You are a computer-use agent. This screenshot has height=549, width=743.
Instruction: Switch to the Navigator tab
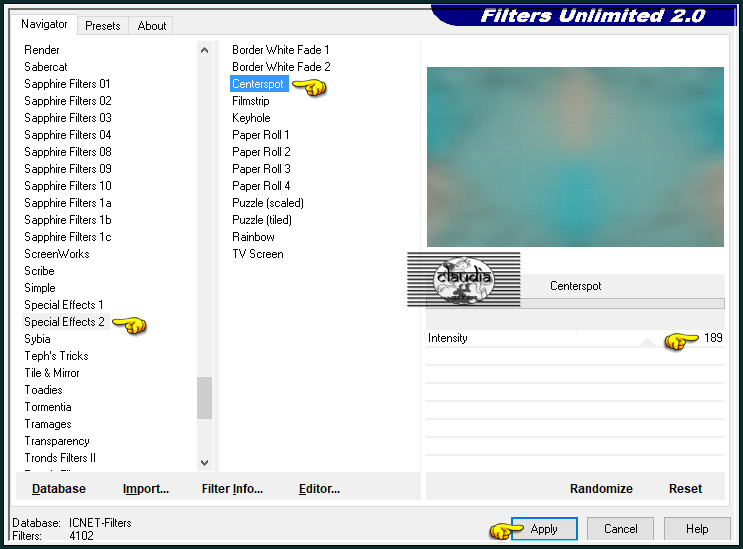click(x=44, y=24)
